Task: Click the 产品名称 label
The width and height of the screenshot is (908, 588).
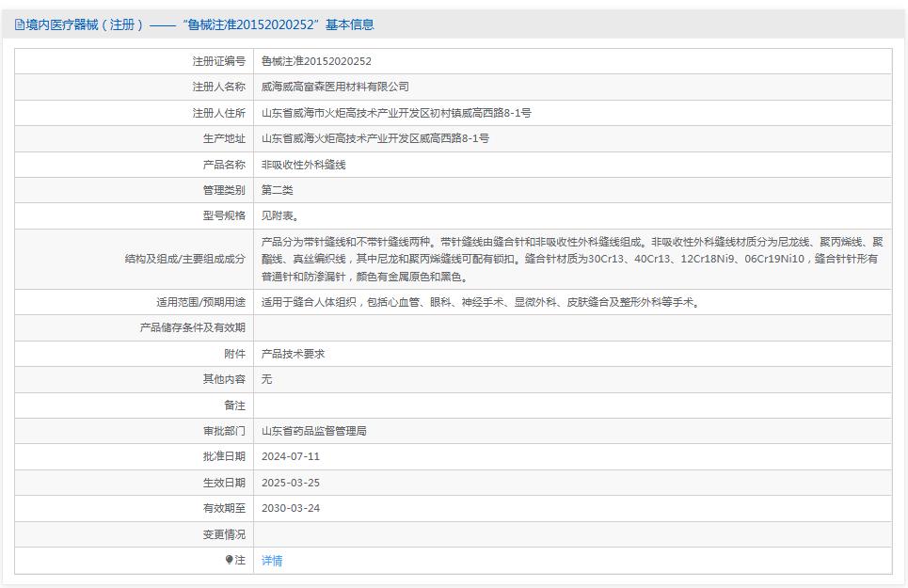Action: click(x=224, y=165)
